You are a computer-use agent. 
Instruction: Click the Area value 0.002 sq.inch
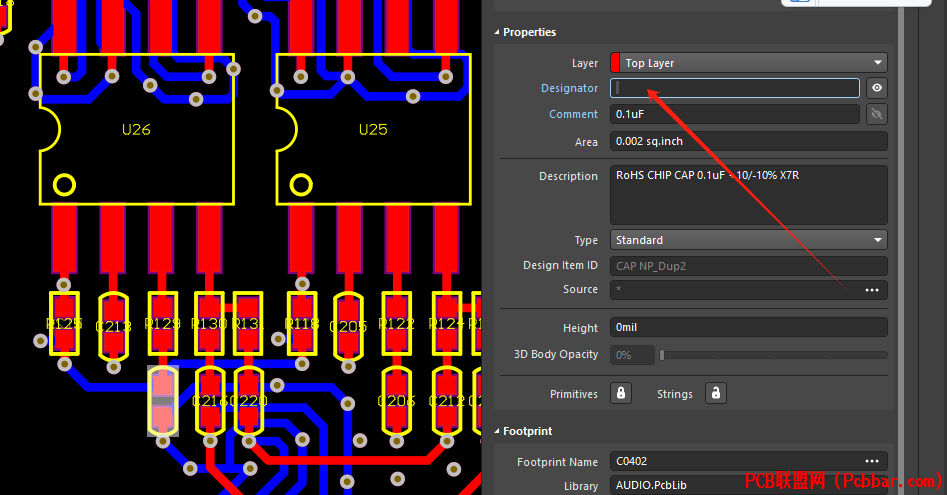(x=748, y=141)
